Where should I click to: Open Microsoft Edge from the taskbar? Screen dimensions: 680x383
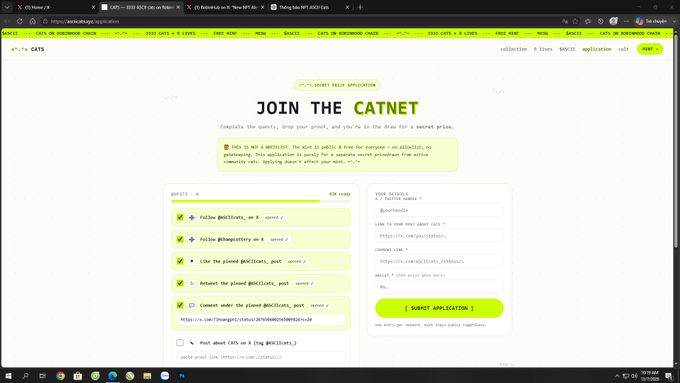click(112, 376)
